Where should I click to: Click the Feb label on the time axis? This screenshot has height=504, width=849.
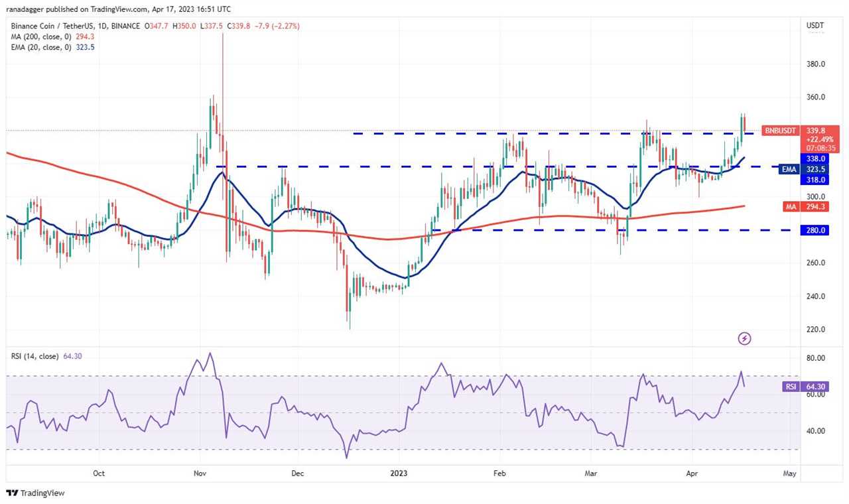pyautogui.click(x=499, y=473)
